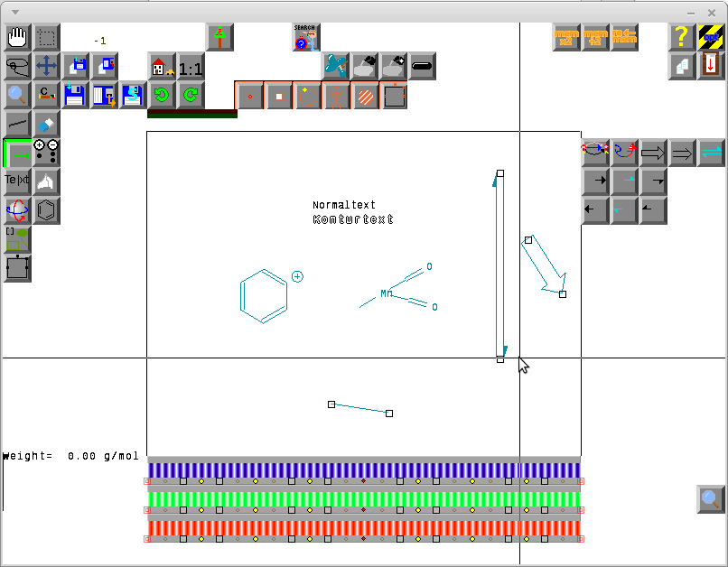Select the striped circle fill mode
Image resolution: width=728 pixels, height=567 pixels.
(x=364, y=95)
